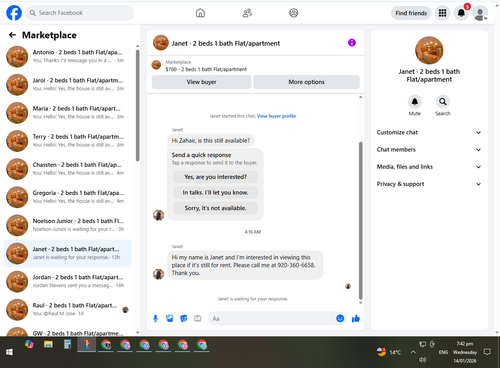Open Raul conversation
This screenshot has height=368, width=500.
point(67,309)
